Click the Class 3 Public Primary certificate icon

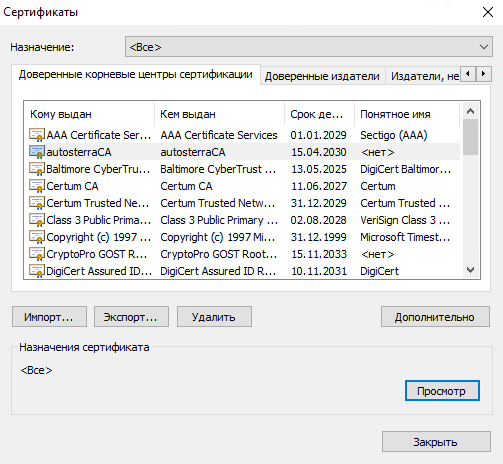pyautogui.click(x=37, y=220)
